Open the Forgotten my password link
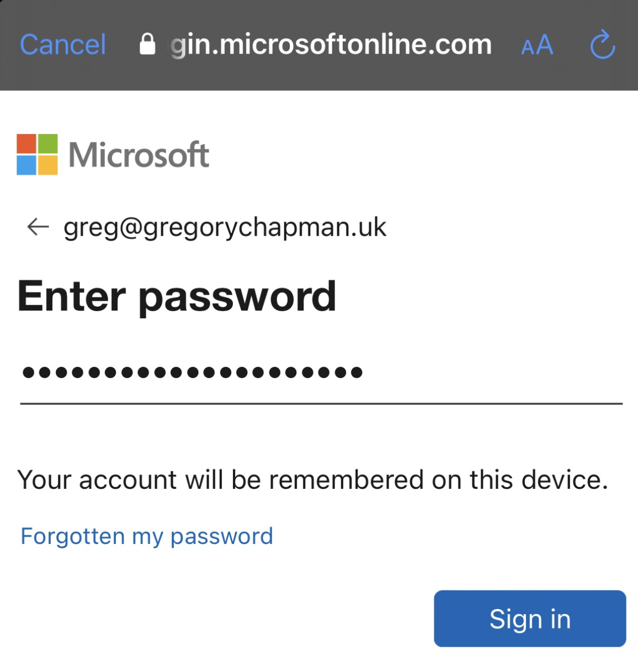Viewport: 638px width, 672px height. (147, 536)
